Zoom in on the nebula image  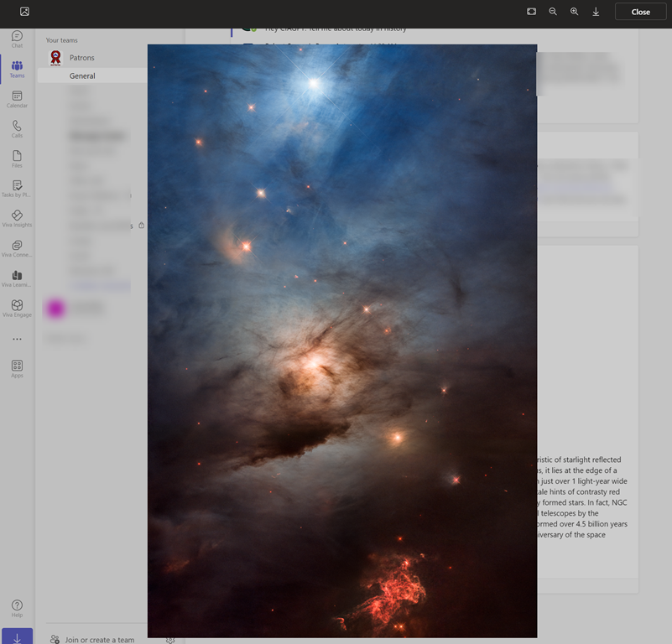[575, 12]
